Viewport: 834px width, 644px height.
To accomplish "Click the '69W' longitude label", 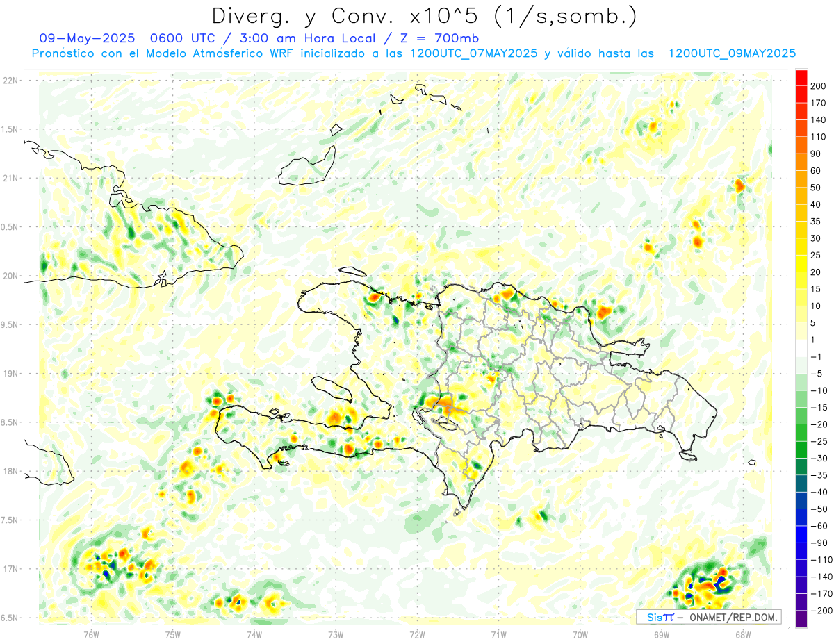I will click(x=662, y=634).
